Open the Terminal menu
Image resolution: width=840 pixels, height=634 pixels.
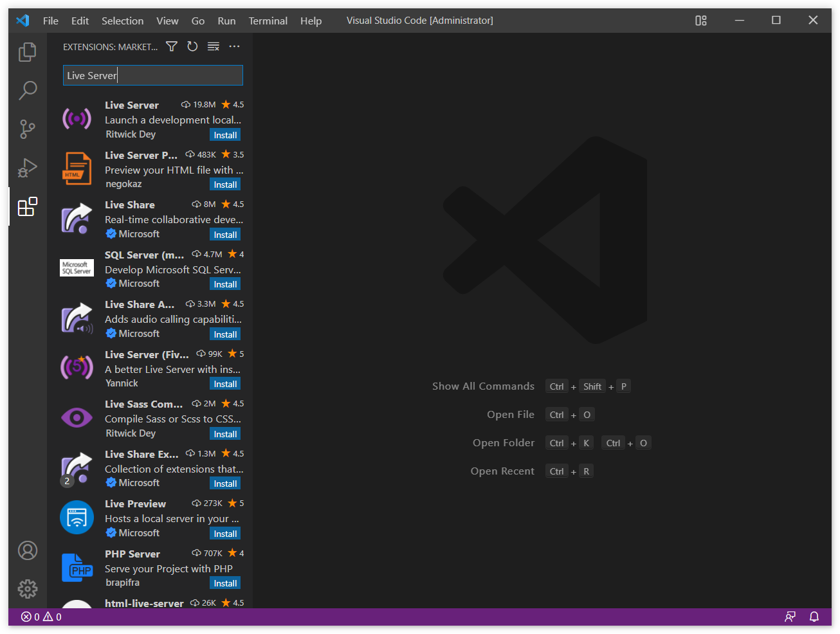pyautogui.click(x=268, y=21)
